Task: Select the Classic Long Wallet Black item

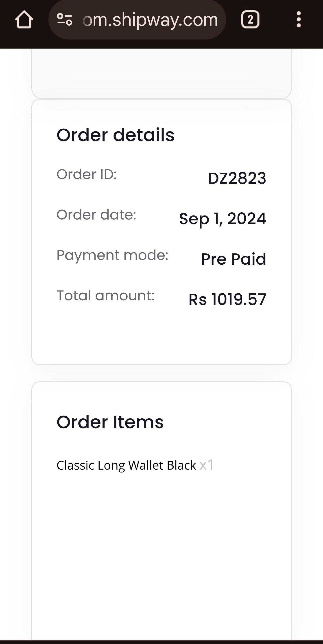Action: (126, 465)
